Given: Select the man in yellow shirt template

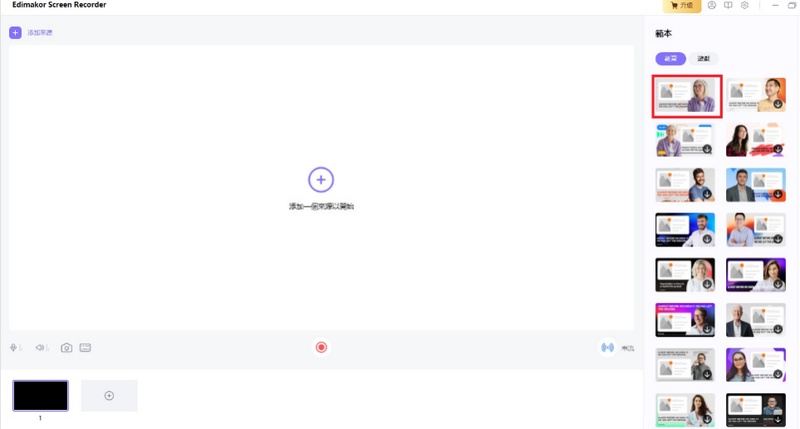Looking at the screenshot, I should point(756,95).
